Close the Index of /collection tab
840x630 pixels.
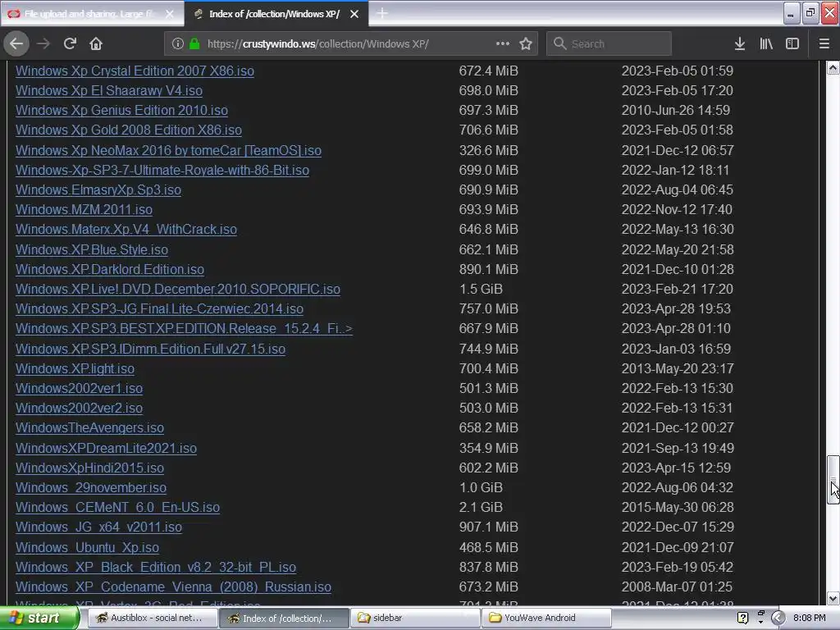click(x=354, y=14)
